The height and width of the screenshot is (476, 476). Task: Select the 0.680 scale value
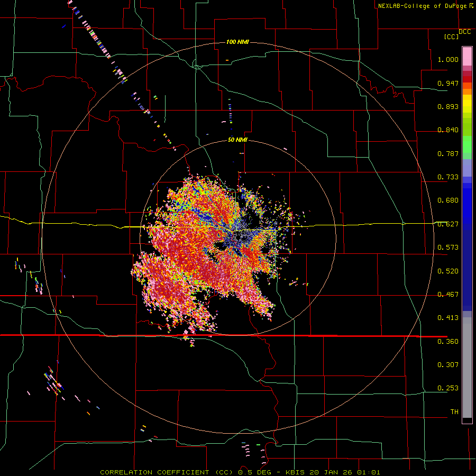pyautogui.click(x=448, y=200)
